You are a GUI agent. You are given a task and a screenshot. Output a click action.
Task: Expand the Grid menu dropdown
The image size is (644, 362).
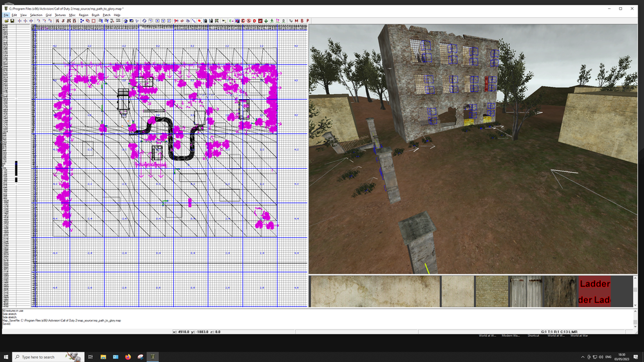pyautogui.click(x=48, y=14)
